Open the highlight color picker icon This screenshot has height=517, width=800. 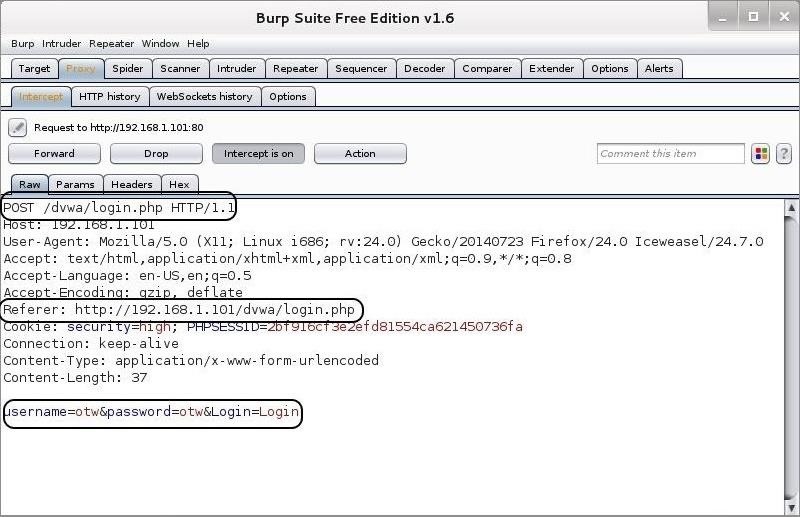click(x=760, y=154)
